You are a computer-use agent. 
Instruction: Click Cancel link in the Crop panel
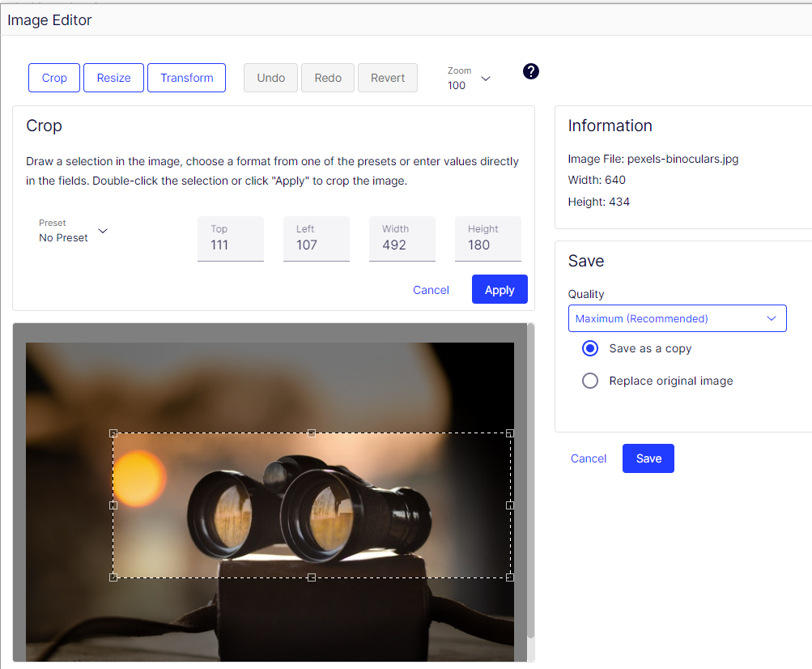(431, 290)
